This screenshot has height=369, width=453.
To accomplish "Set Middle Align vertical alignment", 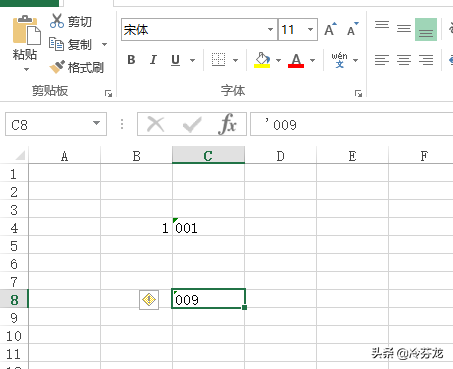I will pos(404,29).
